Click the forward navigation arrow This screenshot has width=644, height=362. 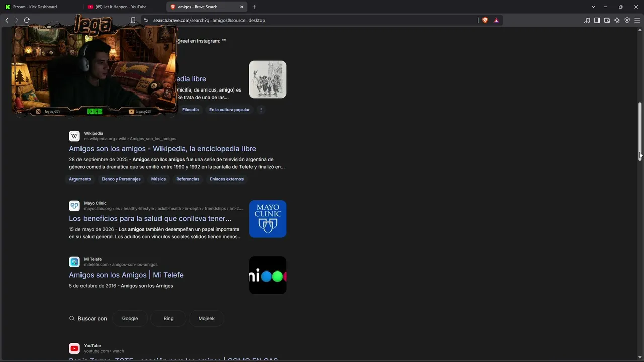17,20
